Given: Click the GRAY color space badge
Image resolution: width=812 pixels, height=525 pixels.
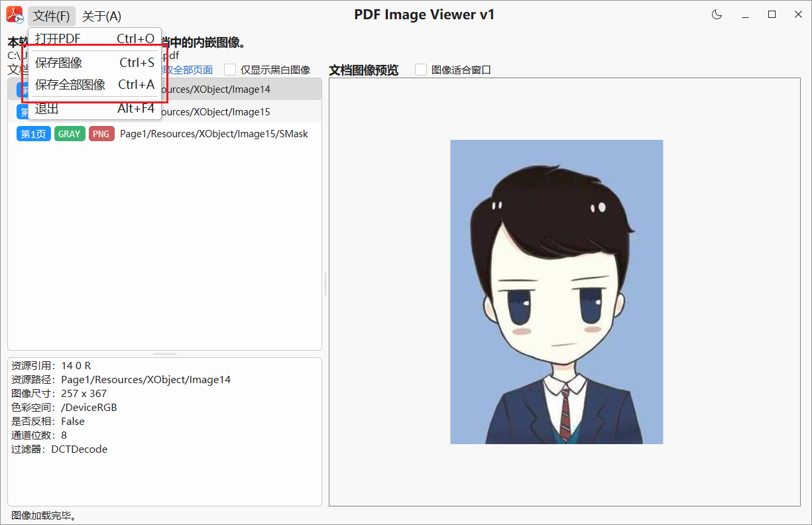Looking at the screenshot, I should tap(70, 134).
